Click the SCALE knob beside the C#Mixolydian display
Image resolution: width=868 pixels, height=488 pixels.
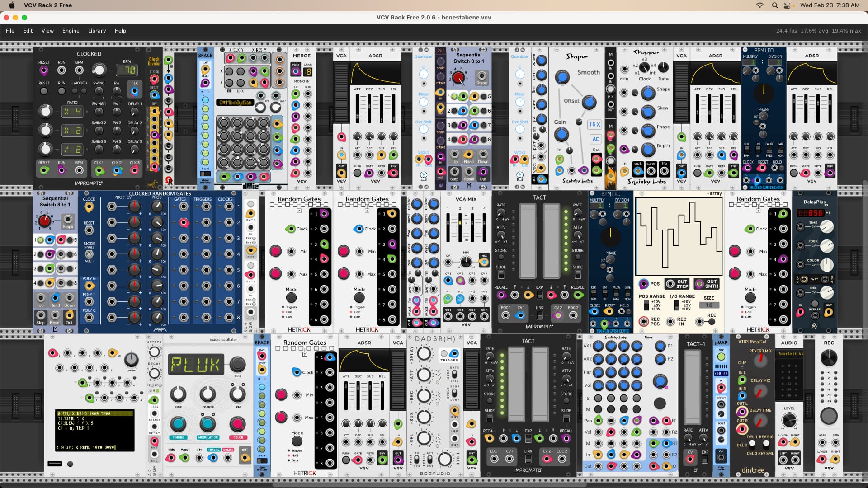click(x=275, y=108)
